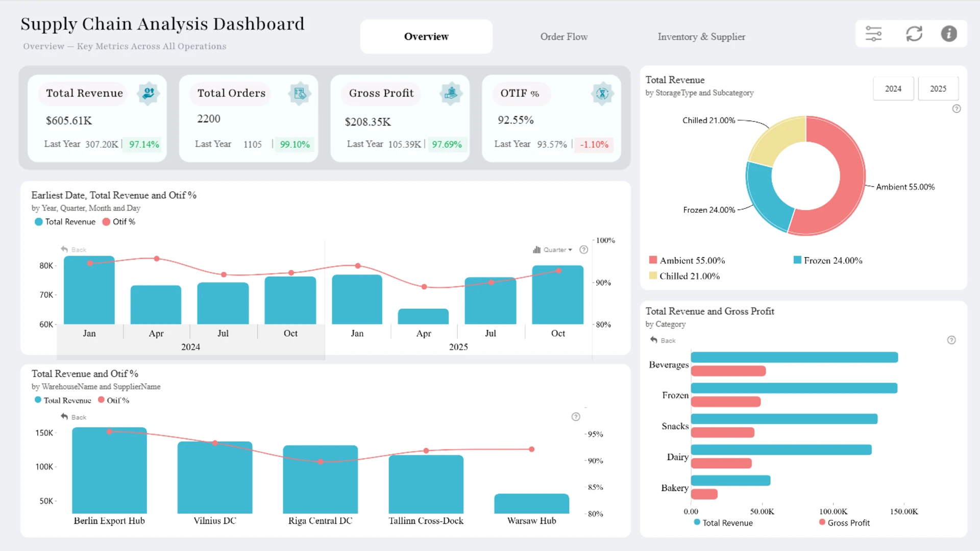The height and width of the screenshot is (551, 980).
Task: Toggle Total Revenue legend in quarterly chart
Action: click(x=65, y=222)
